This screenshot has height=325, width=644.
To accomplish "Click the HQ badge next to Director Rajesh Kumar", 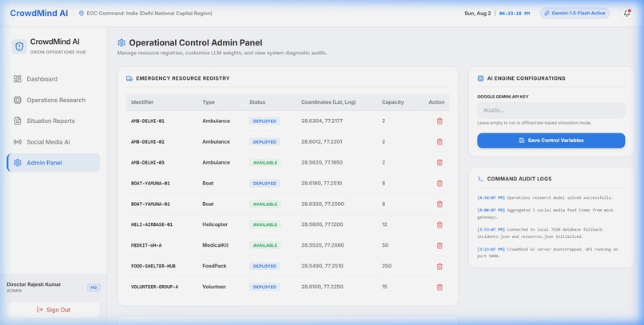I will [93, 287].
